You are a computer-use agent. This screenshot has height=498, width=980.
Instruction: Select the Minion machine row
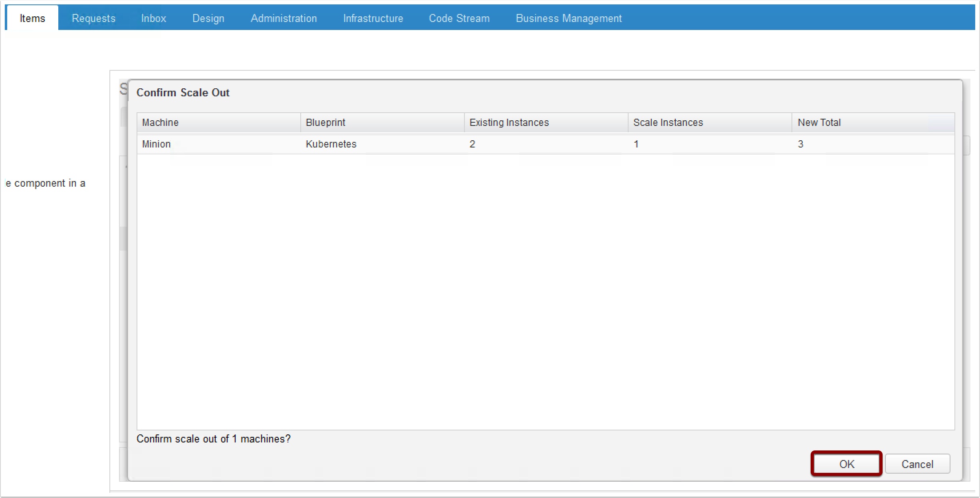click(157, 144)
